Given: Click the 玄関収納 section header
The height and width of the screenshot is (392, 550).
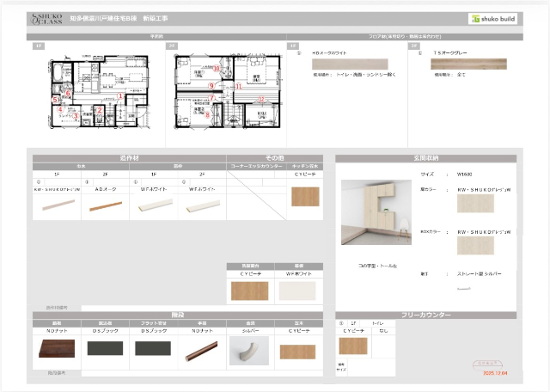Looking at the screenshot, I should click(x=425, y=158).
